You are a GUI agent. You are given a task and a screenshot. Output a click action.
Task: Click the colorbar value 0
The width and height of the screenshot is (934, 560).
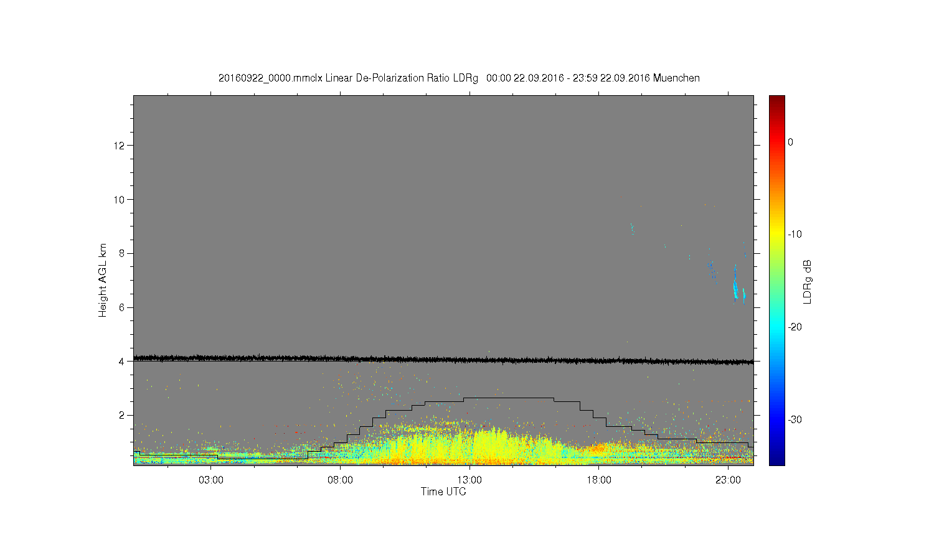point(790,142)
